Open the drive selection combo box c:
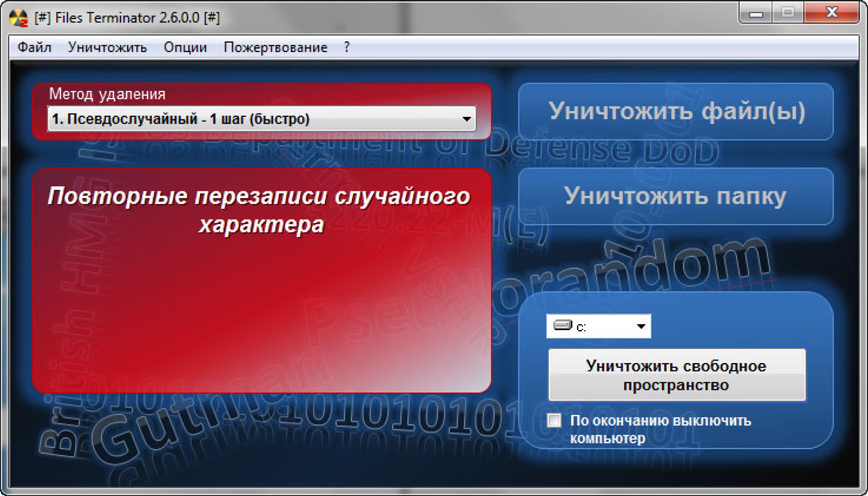 [x=598, y=327]
